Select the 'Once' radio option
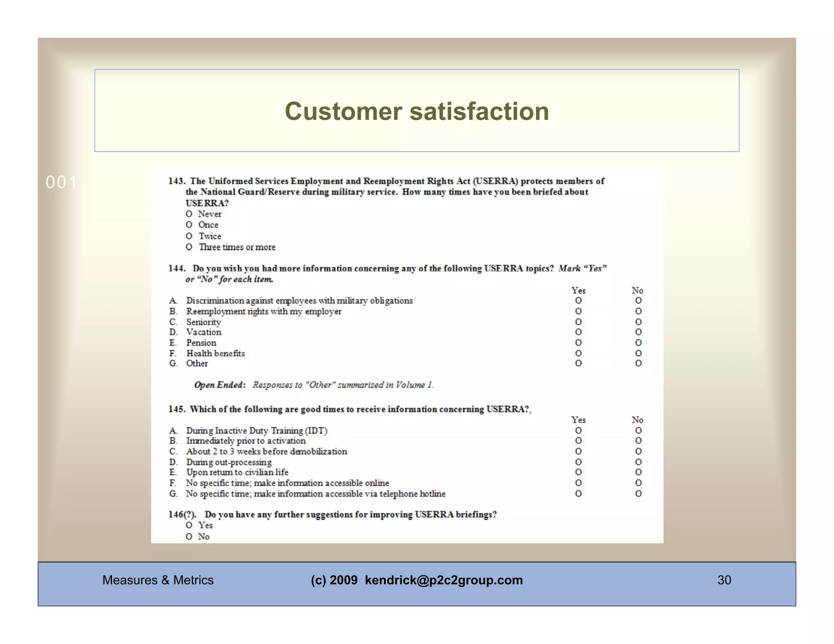The width and height of the screenshot is (834, 644). (x=189, y=225)
